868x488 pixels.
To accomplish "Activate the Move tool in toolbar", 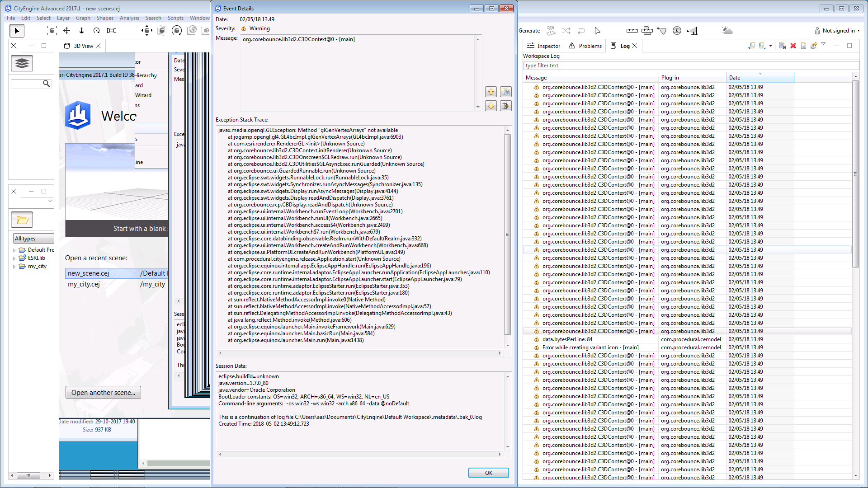I will (x=66, y=31).
